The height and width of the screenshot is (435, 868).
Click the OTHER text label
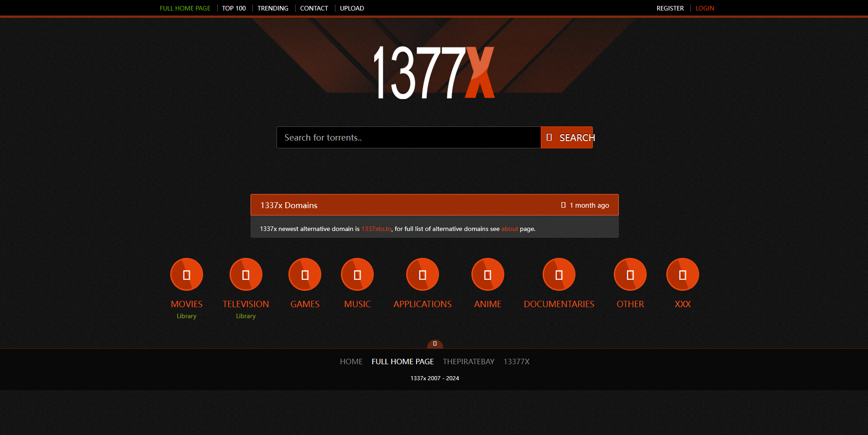tap(630, 304)
